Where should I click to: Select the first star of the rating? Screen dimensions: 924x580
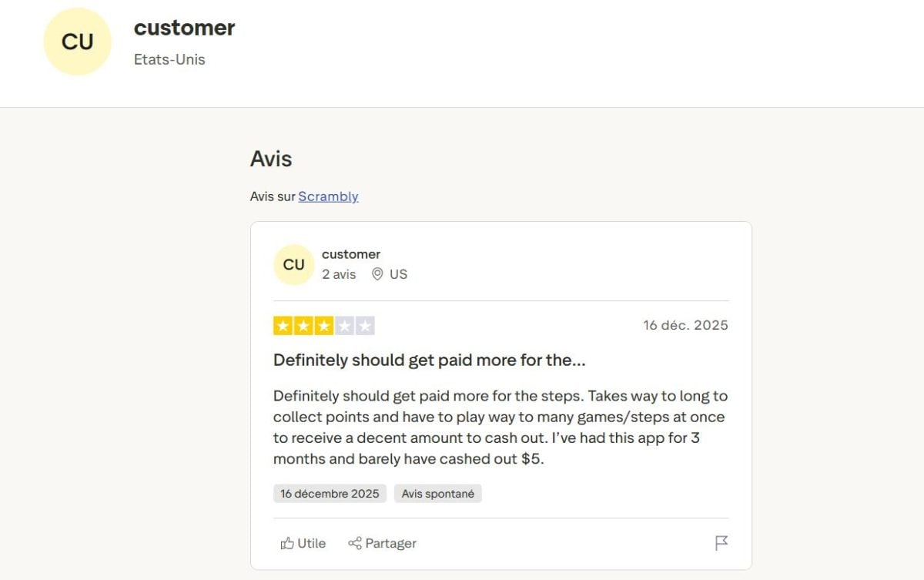point(283,325)
